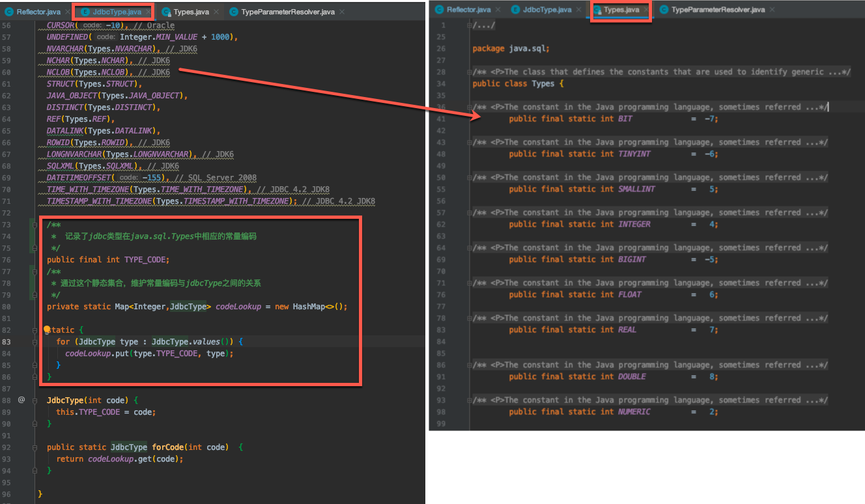
Task: Close the right pane's Types.java tab
Action: [x=646, y=10]
